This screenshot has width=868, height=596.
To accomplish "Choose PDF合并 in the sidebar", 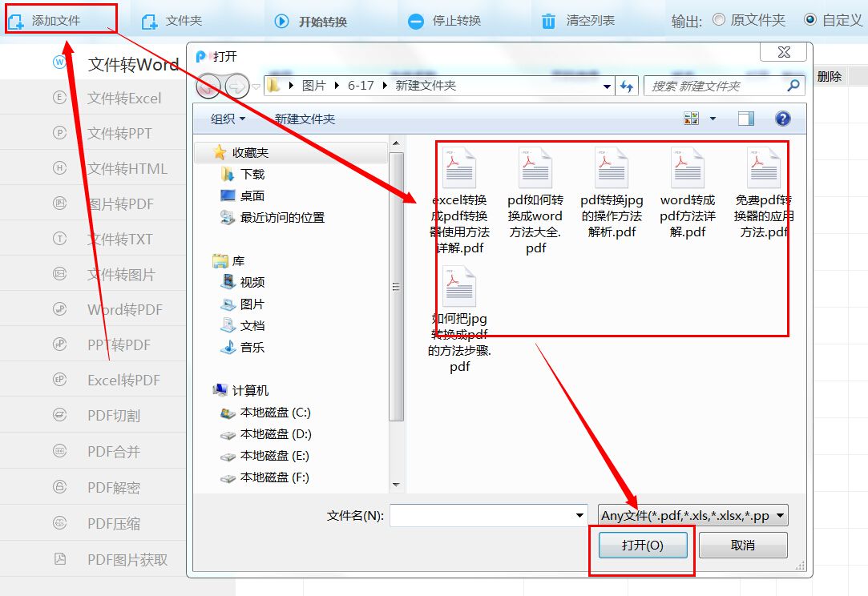I will tap(113, 452).
